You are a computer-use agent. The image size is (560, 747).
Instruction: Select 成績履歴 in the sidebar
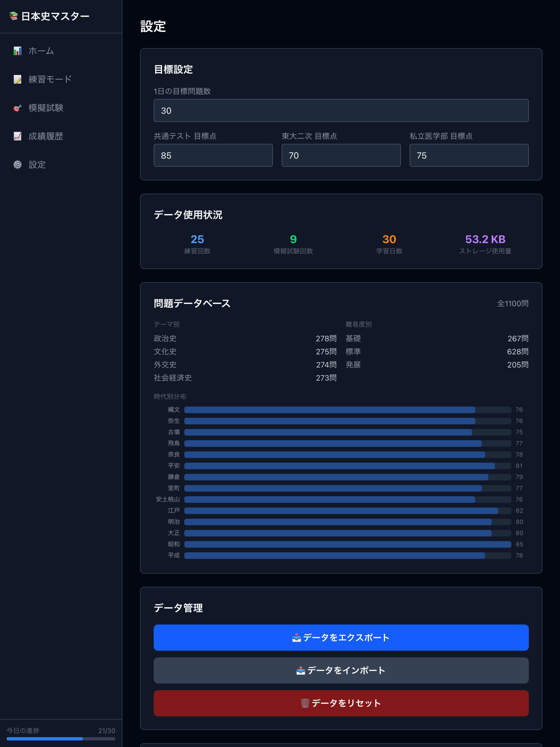pos(61,136)
